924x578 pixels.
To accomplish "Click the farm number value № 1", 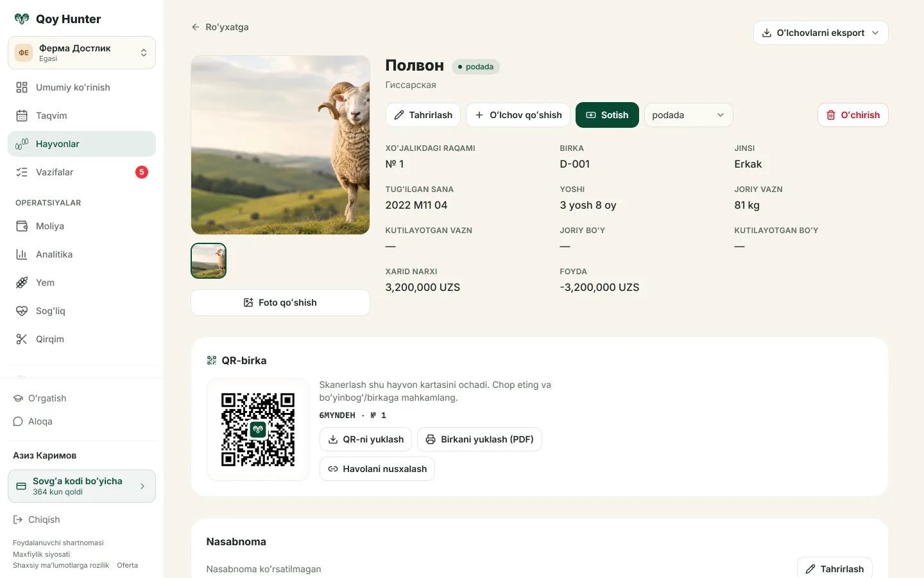I will click(x=395, y=164).
